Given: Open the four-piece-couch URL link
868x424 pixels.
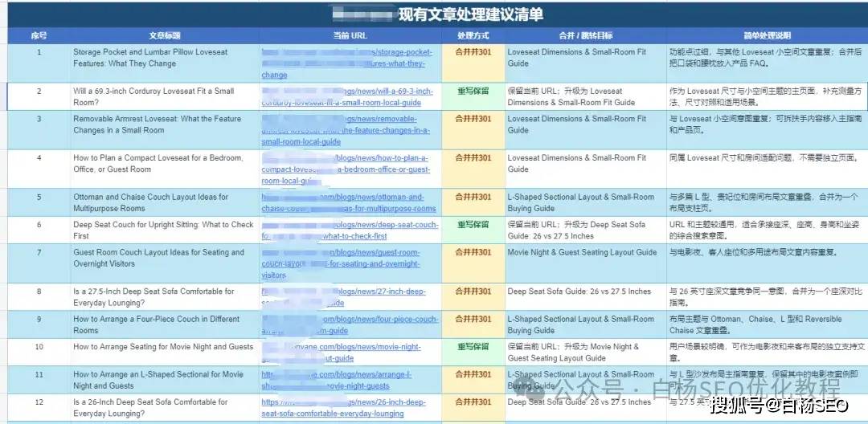Looking at the screenshot, I should (x=350, y=324).
